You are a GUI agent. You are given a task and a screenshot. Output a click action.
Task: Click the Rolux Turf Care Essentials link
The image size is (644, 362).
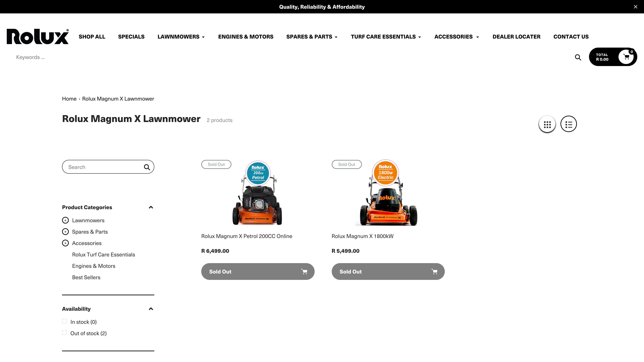(103, 254)
